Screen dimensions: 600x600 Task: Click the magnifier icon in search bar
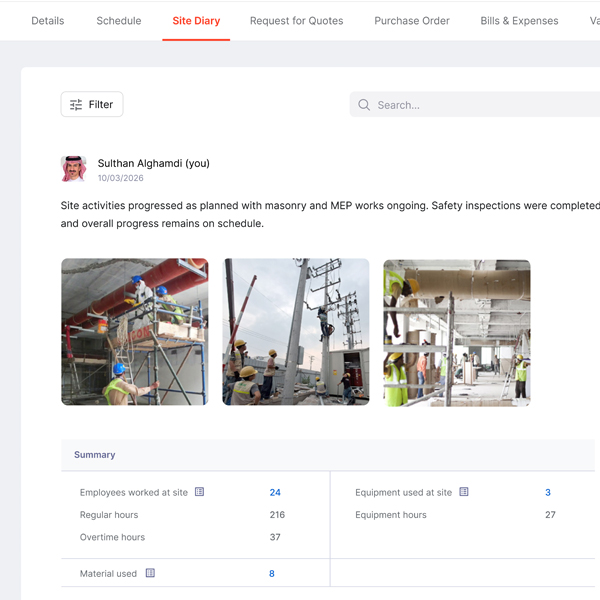click(x=364, y=105)
